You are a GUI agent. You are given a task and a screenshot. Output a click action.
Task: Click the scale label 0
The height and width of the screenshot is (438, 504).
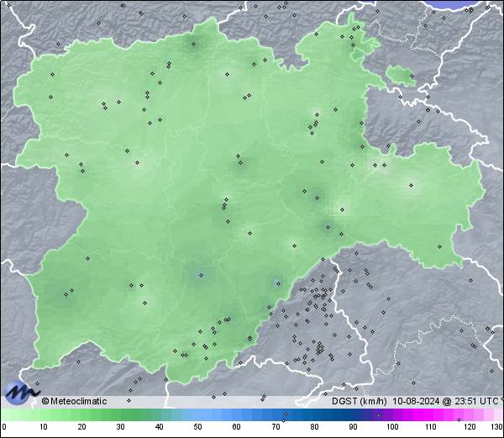(4, 427)
